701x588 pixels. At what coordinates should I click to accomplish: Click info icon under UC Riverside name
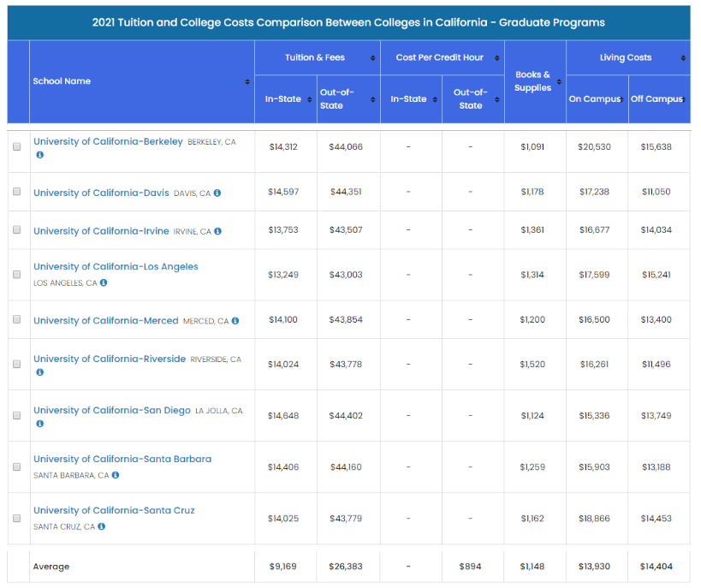point(39,372)
